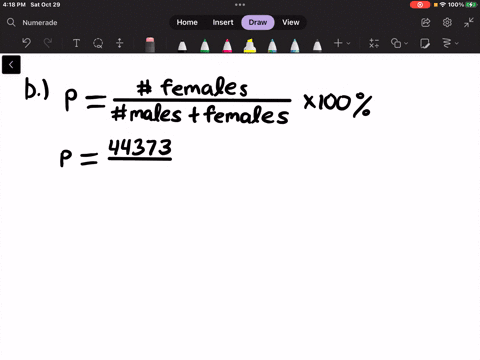480x360 pixels.
Task: Tap the share icon
Action: 426,22
